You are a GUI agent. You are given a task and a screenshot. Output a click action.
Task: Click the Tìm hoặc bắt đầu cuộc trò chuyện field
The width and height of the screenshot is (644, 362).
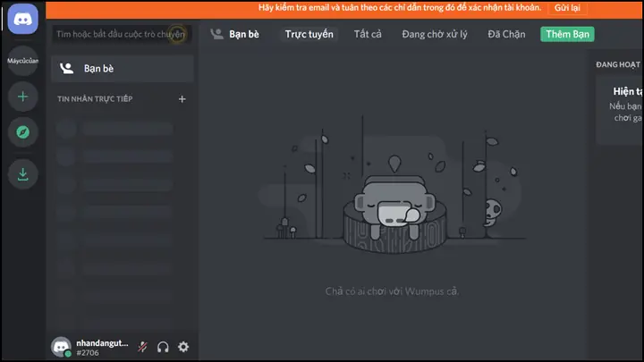coord(122,34)
